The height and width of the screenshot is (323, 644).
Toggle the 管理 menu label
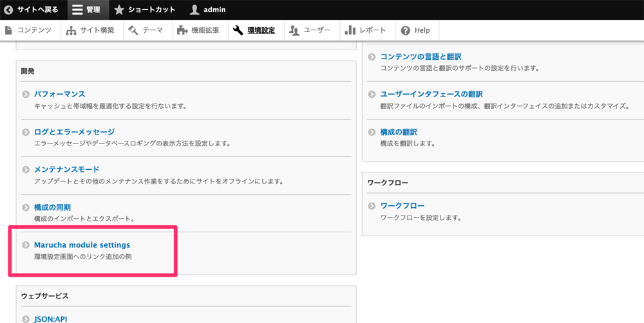93,10
